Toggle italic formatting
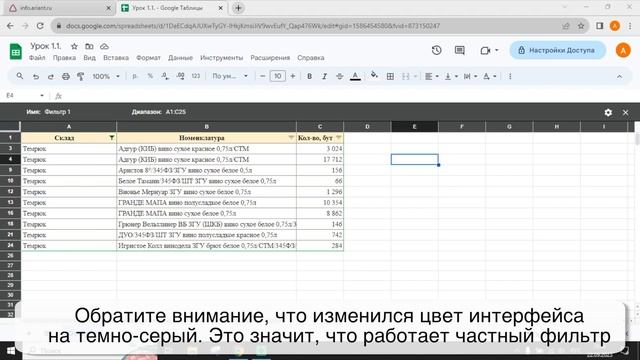This screenshot has height=360, width=640. [324, 76]
